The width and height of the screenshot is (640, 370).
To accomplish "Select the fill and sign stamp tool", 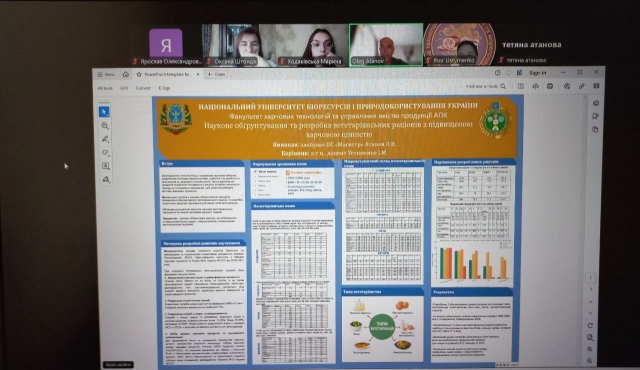I will click(106, 179).
